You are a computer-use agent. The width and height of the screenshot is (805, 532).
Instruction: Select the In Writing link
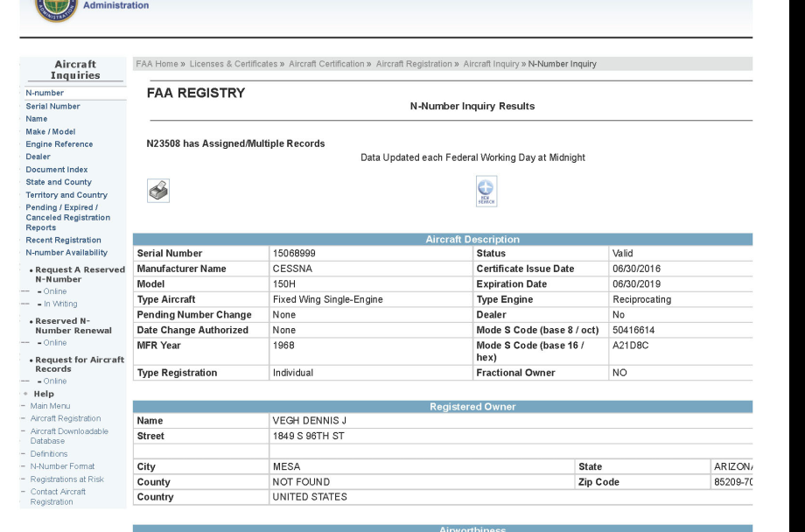60,304
